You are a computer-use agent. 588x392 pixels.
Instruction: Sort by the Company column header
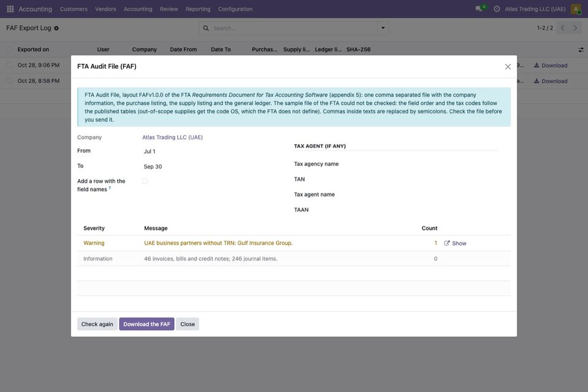pos(144,50)
